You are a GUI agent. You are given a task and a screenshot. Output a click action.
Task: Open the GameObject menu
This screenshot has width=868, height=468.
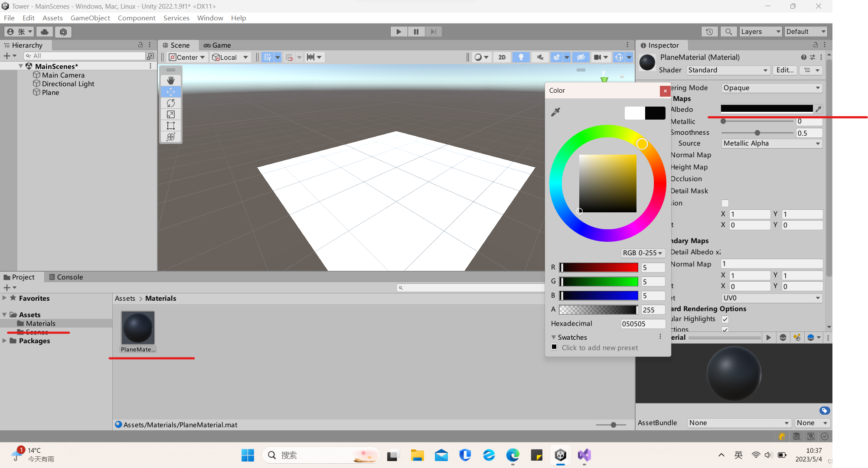[90, 18]
